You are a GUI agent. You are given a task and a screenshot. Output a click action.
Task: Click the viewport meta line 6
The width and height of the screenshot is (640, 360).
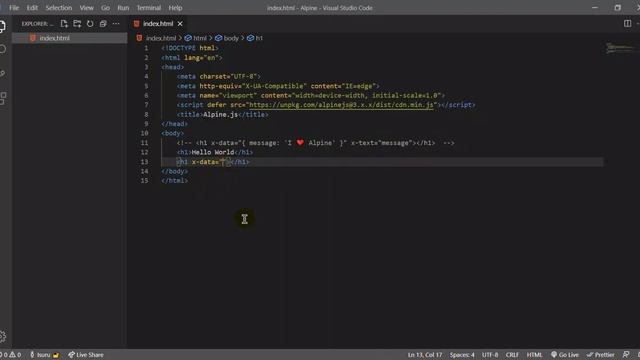click(311, 96)
